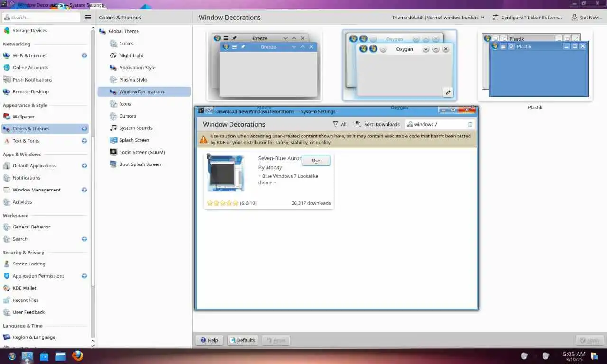The image size is (607, 364).
Task: Open the Wallpaper settings
Action: [x=45, y=117]
